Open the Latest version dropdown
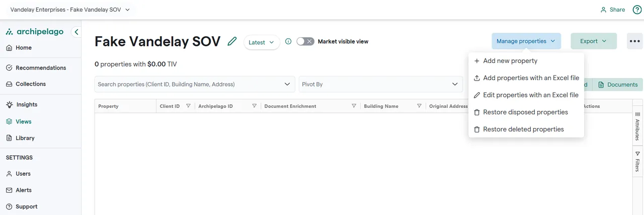This screenshot has height=215, width=644. point(262,42)
